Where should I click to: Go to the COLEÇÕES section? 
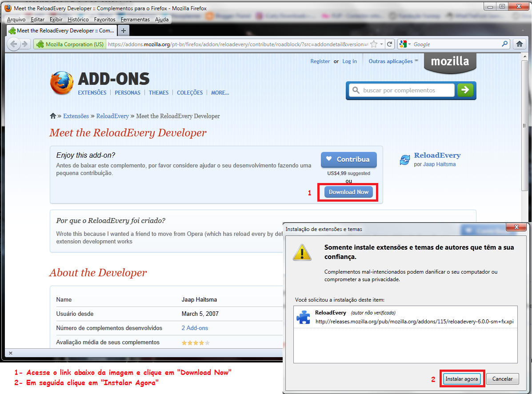190,92
